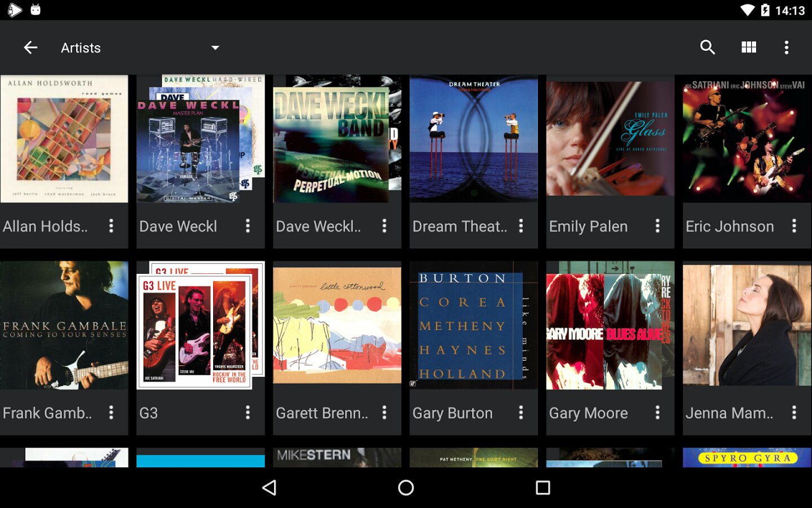Open the Frank Gambale artist cover
The width and height of the screenshot is (812, 508).
[x=64, y=325]
